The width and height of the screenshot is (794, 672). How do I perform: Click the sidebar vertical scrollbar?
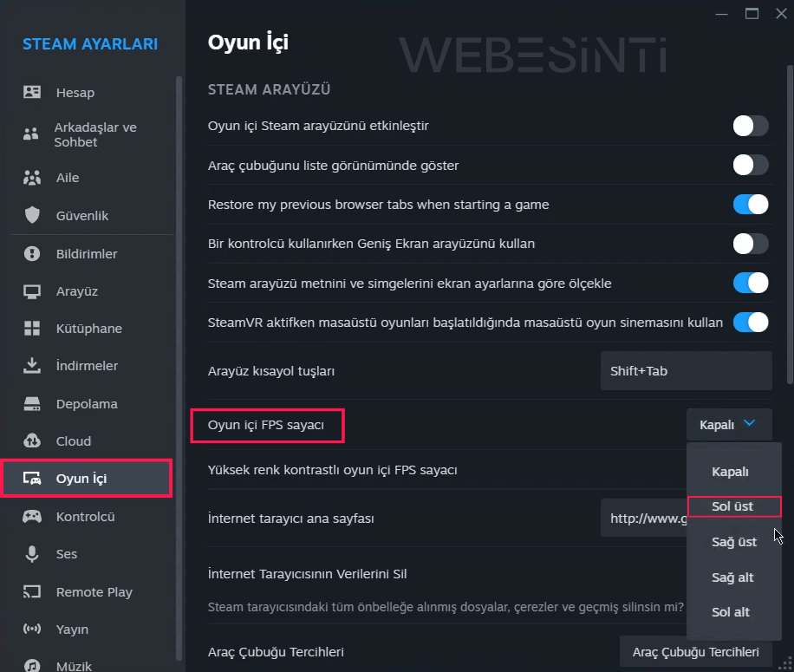(x=179, y=369)
